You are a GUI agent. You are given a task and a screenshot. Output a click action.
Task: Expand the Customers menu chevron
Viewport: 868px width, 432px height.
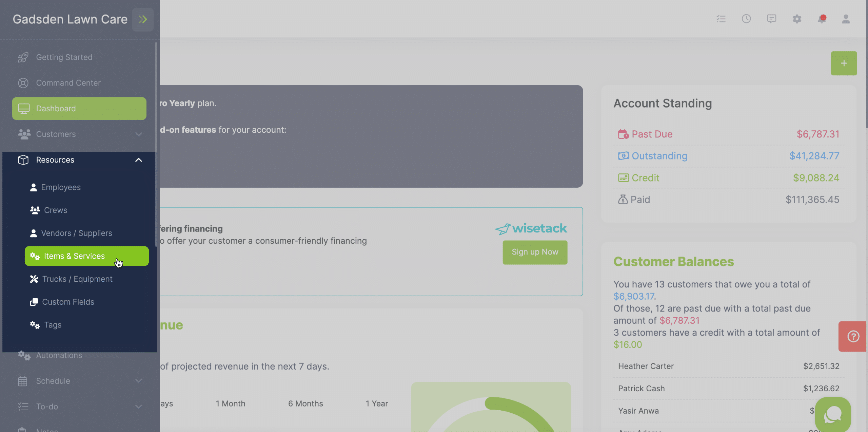(138, 134)
